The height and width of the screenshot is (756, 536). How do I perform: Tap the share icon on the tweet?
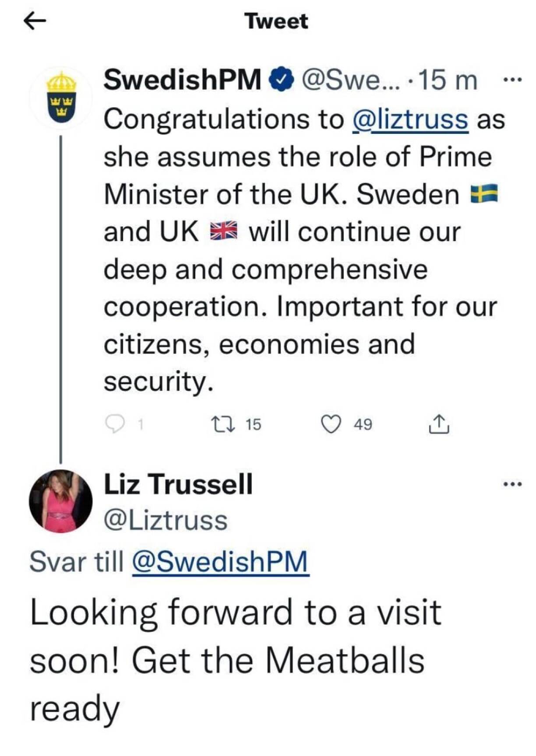tap(439, 424)
